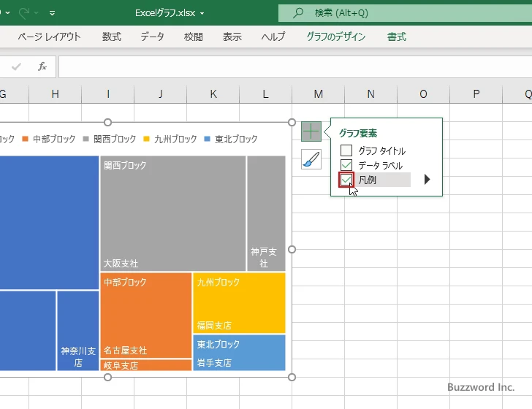Select the 岩手支店 treemap block
This screenshot has height=409, width=532.
[239, 353]
